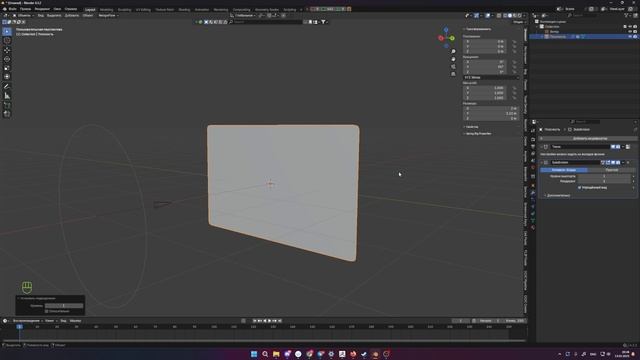This screenshot has height=360, width=640.
Task: Switch perspective/orthographic with grid icon
Action: pos(453,74)
